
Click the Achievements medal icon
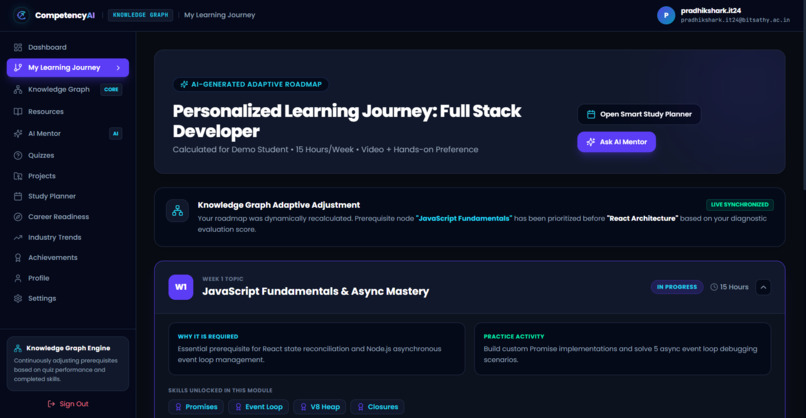(x=18, y=258)
